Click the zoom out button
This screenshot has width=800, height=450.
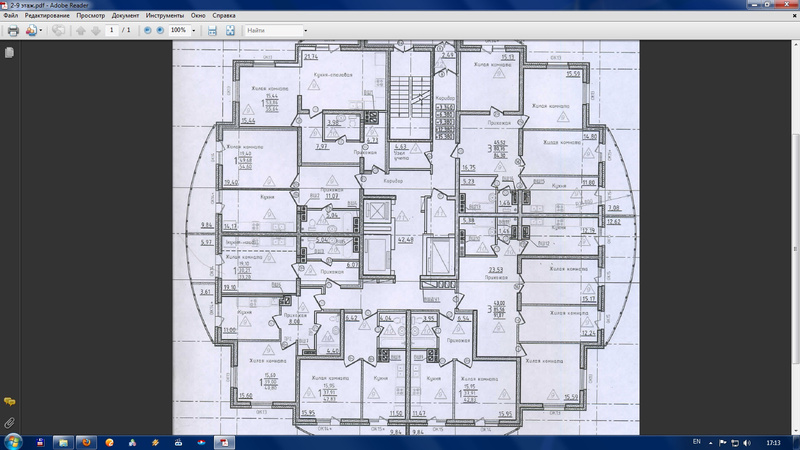point(147,31)
